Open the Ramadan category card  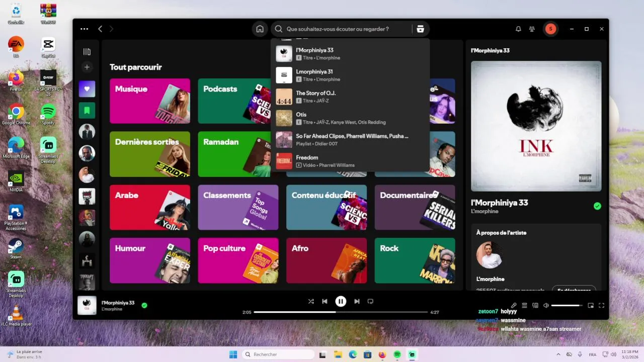click(x=234, y=154)
